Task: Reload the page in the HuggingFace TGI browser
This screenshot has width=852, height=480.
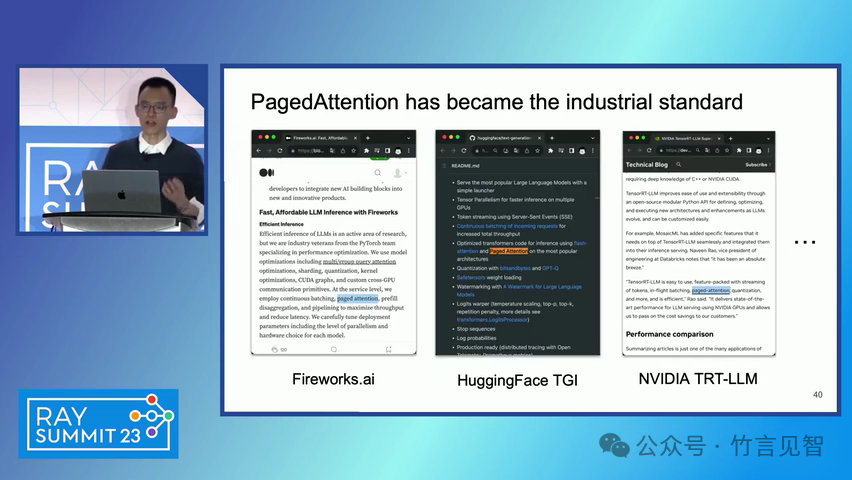Action: (x=463, y=151)
